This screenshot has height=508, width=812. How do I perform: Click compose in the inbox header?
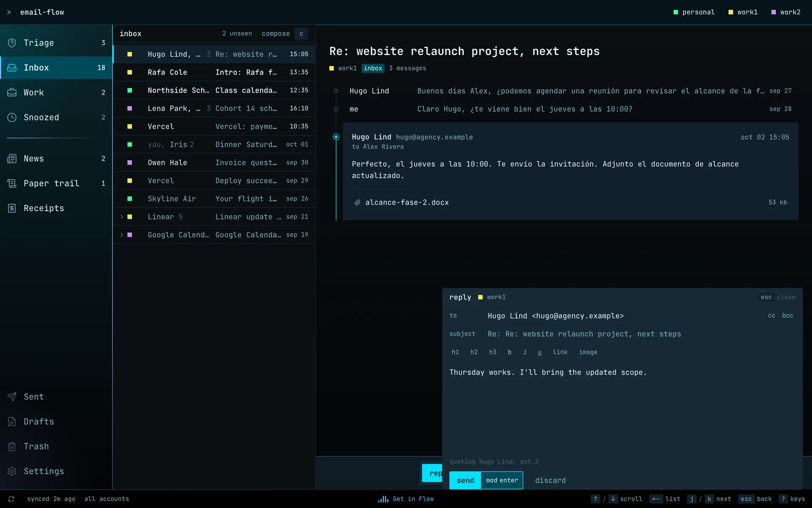[276, 34]
